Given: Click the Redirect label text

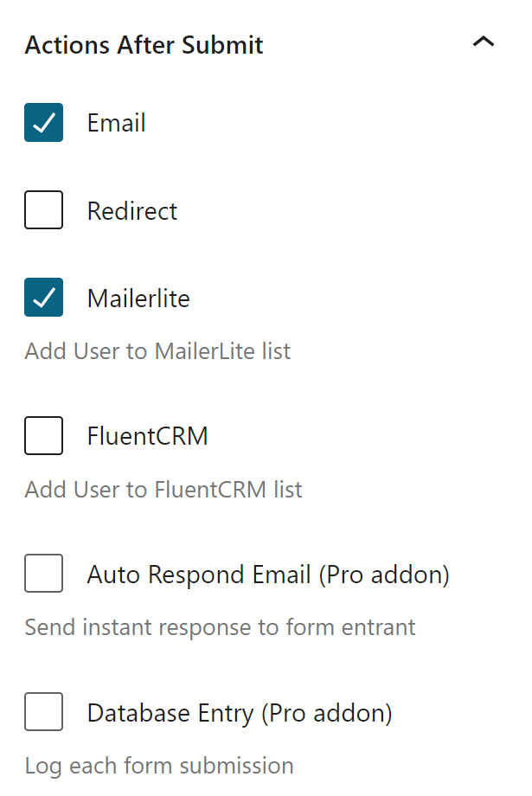Looking at the screenshot, I should pos(131,211).
